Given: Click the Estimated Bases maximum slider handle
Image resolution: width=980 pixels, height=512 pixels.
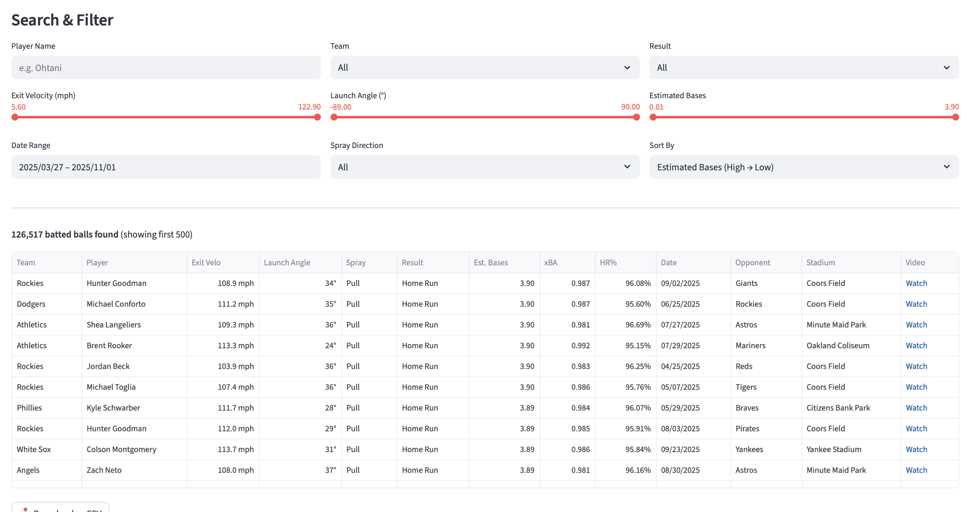Looking at the screenshot, I should click(955, 117).
